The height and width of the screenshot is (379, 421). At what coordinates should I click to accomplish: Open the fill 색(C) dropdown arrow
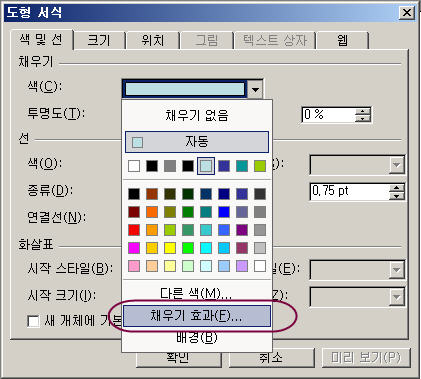pyautogui.click(x=255, y=89)
